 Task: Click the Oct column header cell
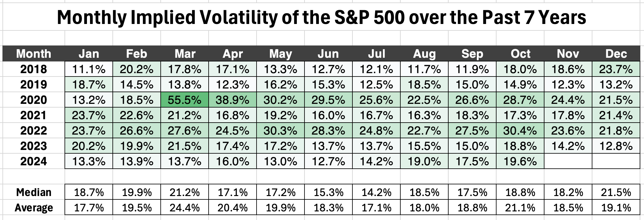[520, 54]
